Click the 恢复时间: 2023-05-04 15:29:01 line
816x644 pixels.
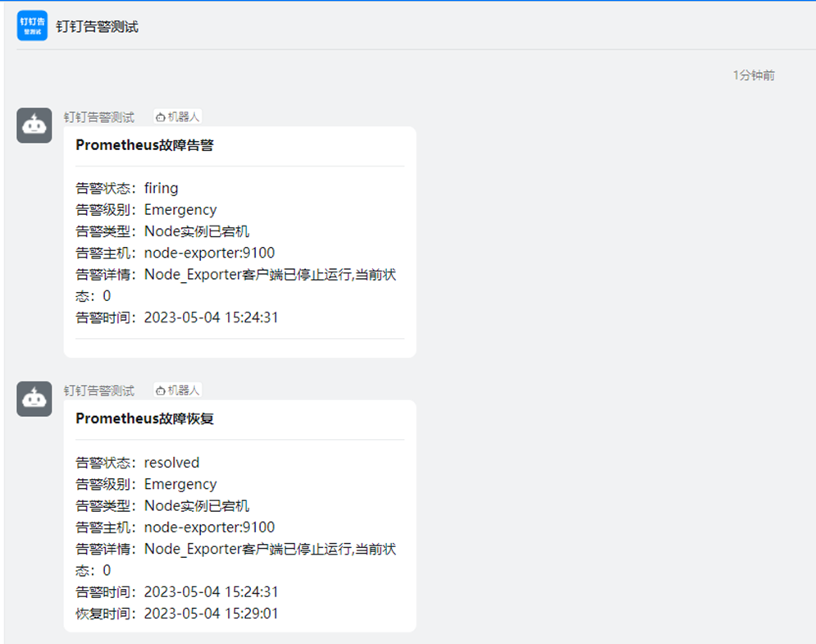177,614
